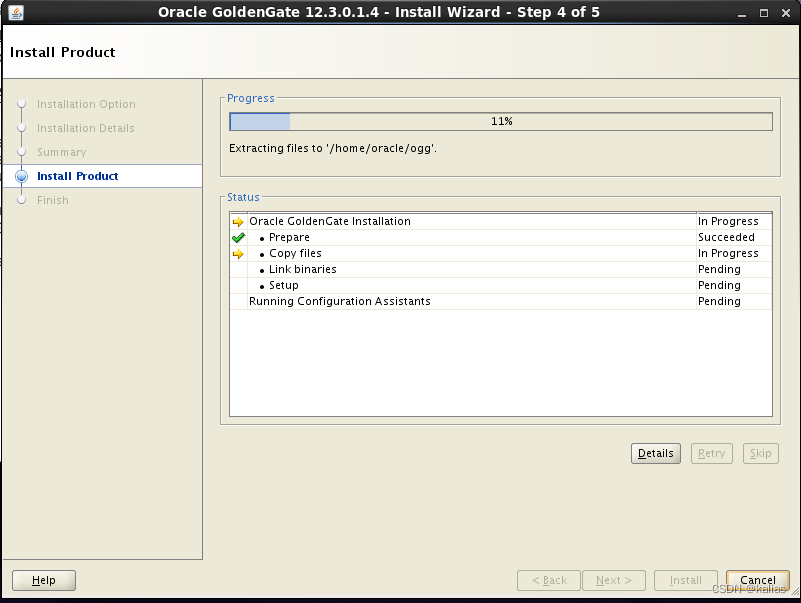Screen dimensions: 801x603
Task: Click the In Progress status of Copy files
Action: [728, 253]
